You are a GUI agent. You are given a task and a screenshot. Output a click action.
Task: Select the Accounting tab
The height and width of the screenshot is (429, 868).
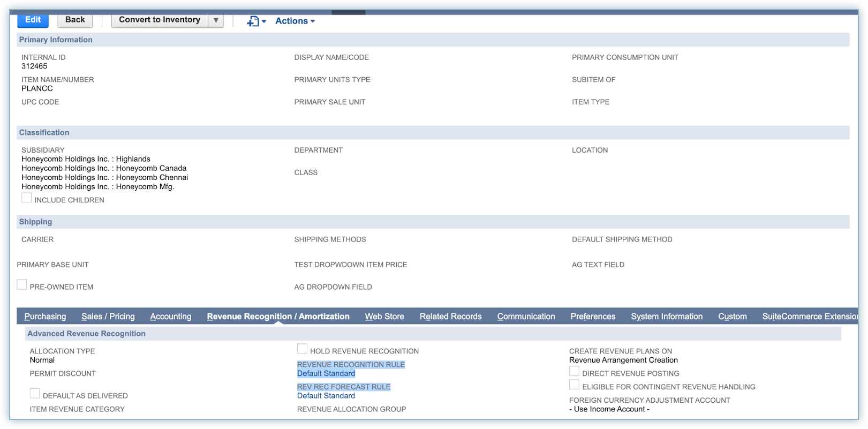tap(170, 317)
